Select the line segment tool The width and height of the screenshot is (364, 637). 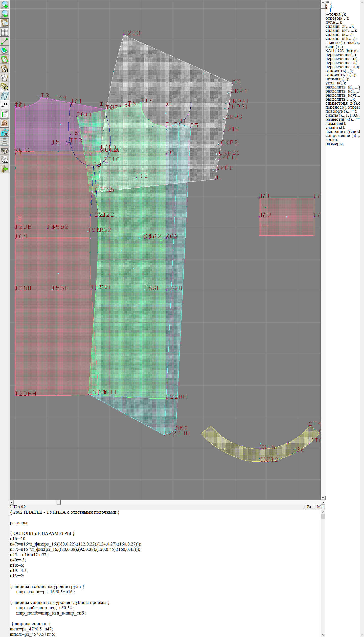(x=5, y=41)
